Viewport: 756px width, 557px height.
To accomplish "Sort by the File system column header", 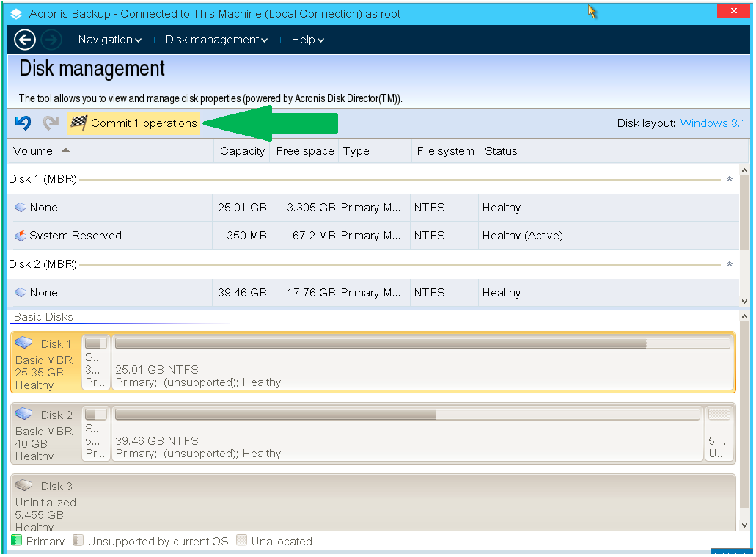I will pos(446,151).
